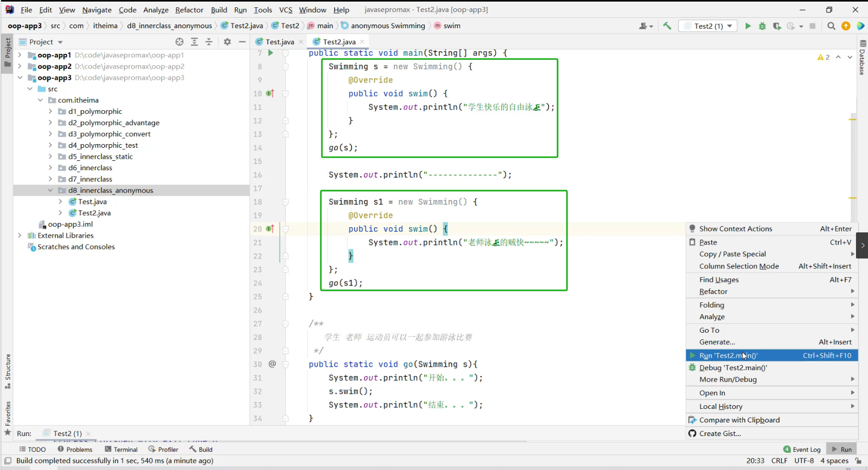Expand External Libraries node
868x470 pixels.
click(19, 236)
